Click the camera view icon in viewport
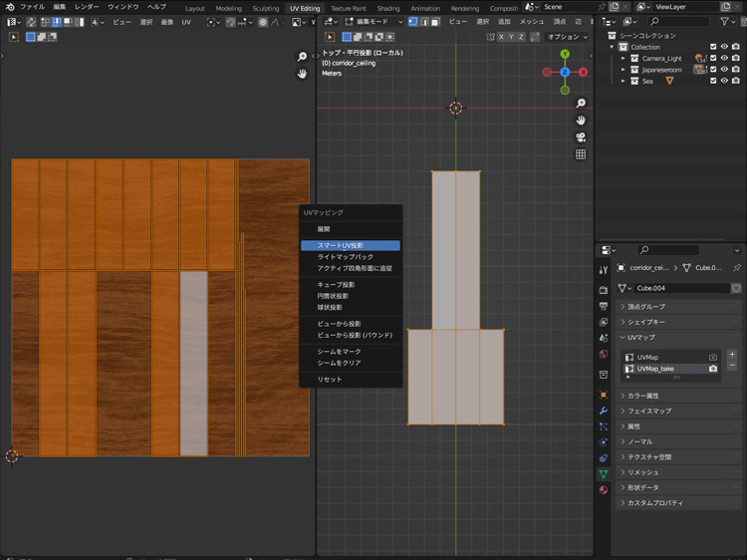747x560 pixels. pyautogui.click(x=581, y=137)
